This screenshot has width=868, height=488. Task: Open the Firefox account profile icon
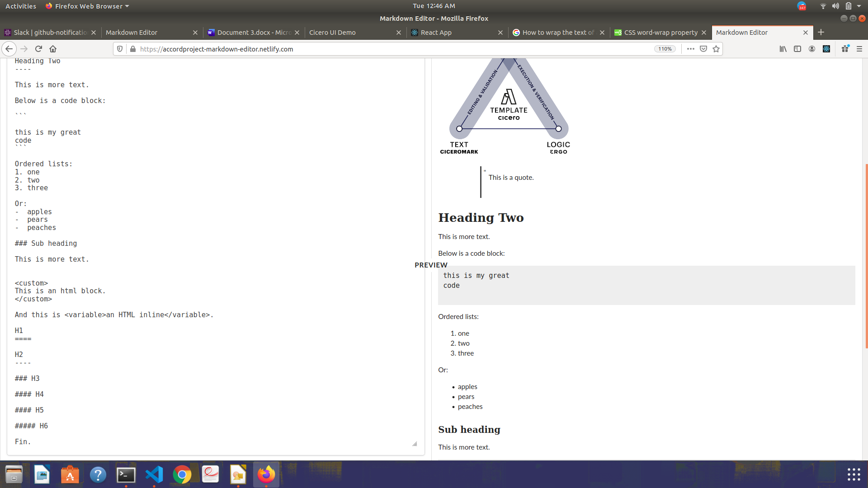coord(812,49)
